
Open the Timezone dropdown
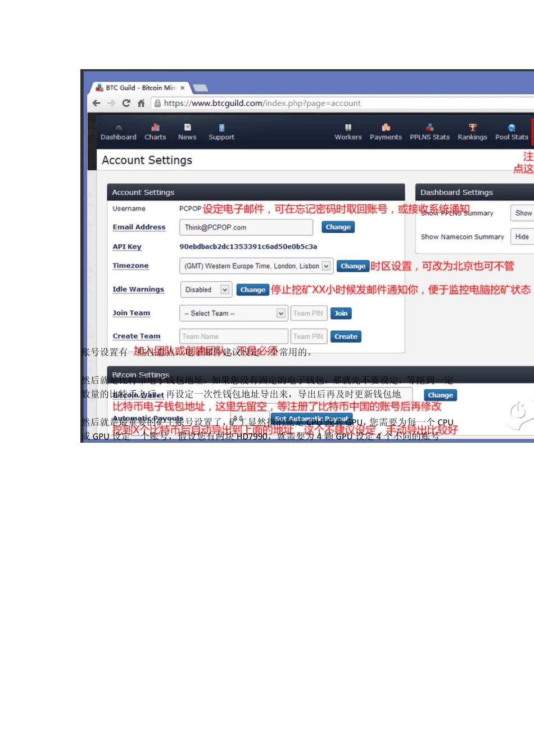256,266
